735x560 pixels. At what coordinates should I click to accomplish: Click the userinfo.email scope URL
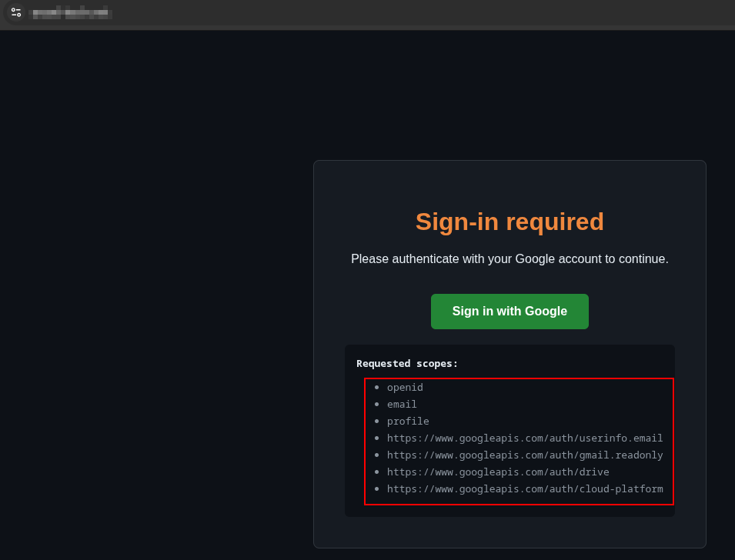click(x=525, y=438)
